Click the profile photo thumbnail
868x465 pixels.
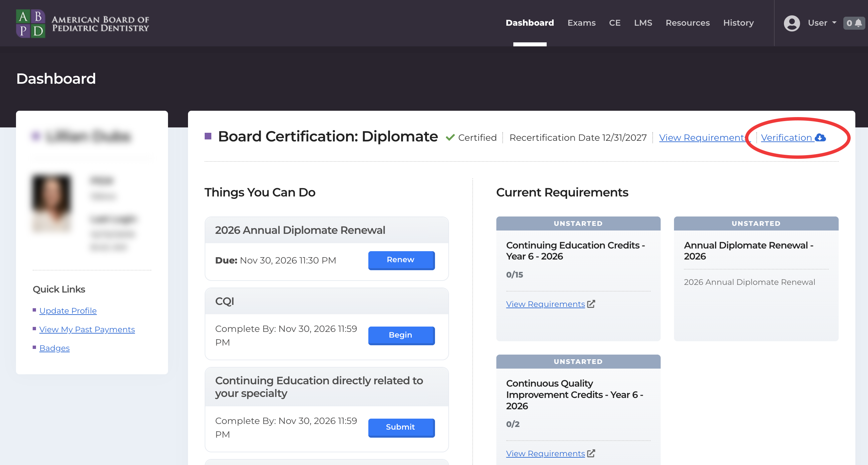[x=52, y=202]
